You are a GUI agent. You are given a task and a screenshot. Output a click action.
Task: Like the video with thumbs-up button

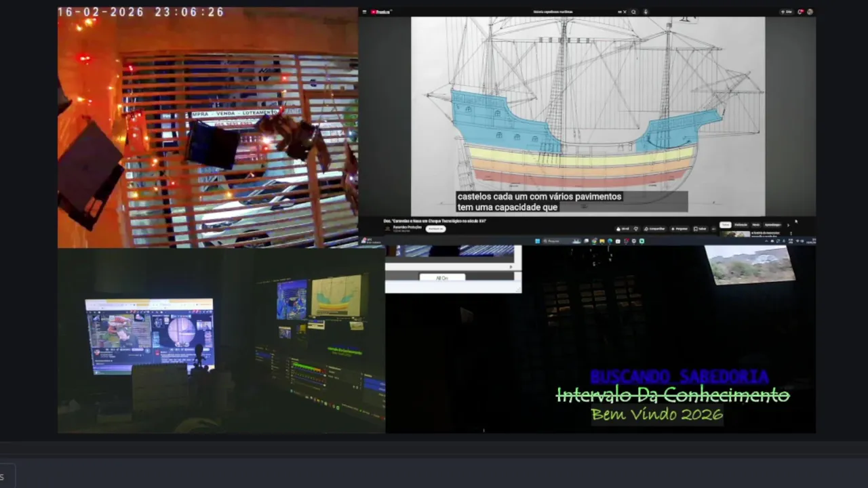click(x=623, y=228)
